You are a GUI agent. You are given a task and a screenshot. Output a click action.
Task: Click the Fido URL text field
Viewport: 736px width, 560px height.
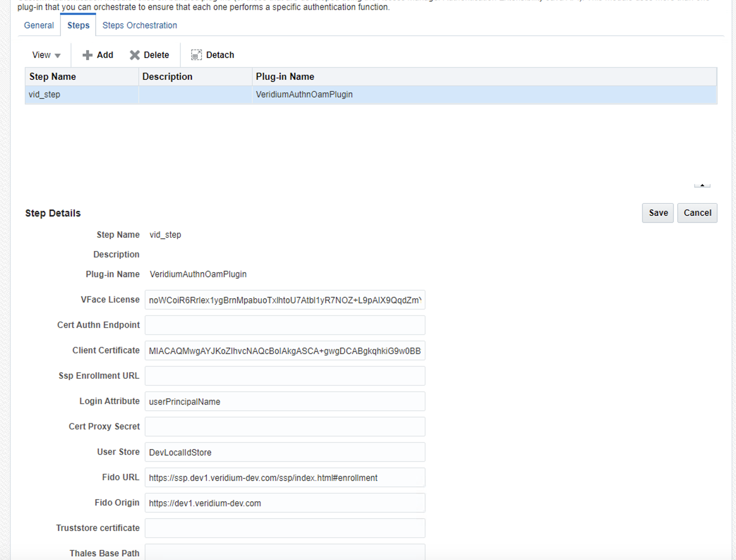click(x=285, y=478)
